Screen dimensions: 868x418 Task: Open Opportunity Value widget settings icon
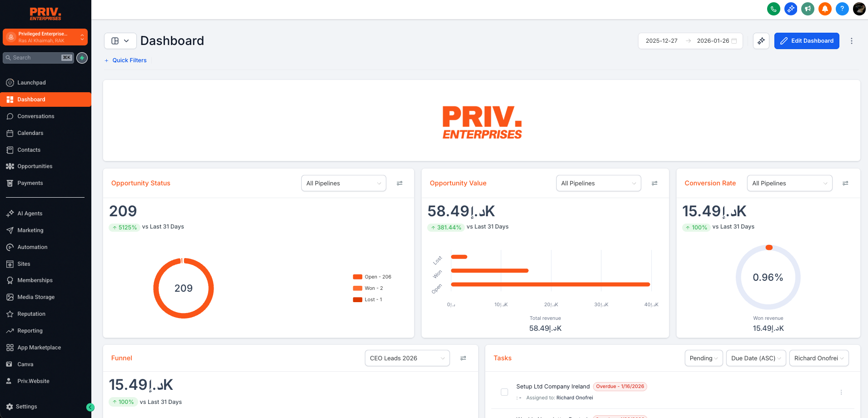click(654, 183)
